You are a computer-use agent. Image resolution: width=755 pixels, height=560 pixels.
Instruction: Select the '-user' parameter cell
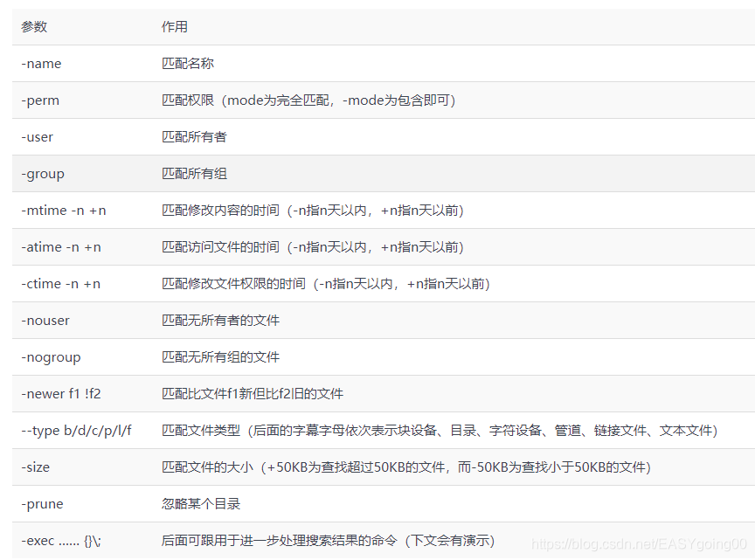click(x=37, y=137)
